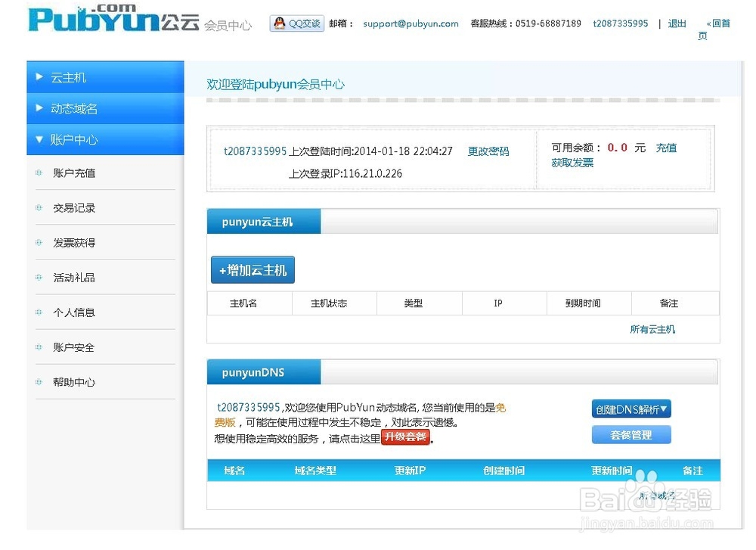Viewport: 756px width, 550px height.
Task: Click 退出 to log out
Action: coord(676,23)
